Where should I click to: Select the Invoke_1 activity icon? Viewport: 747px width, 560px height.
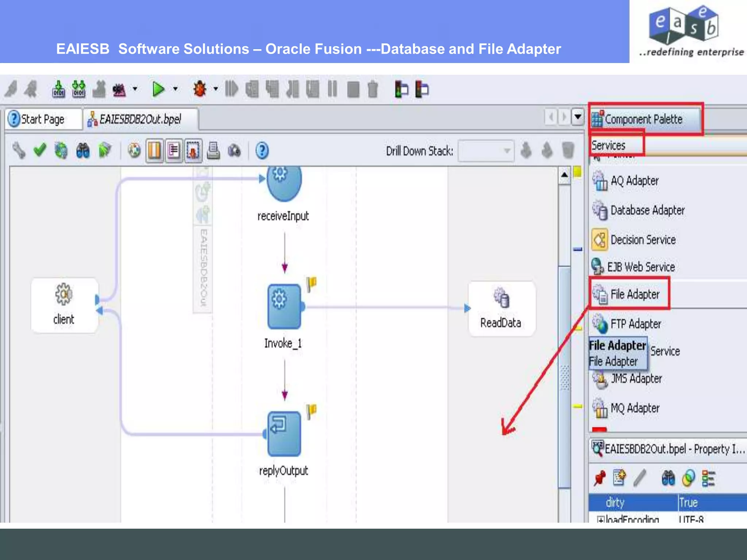[284, 307]
